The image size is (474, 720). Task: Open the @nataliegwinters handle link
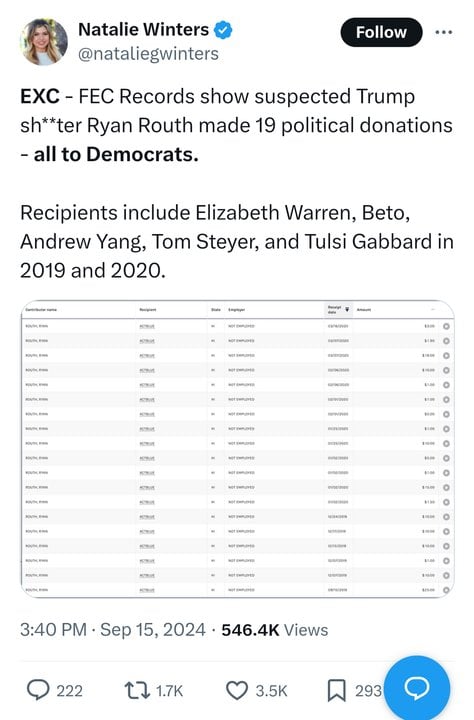click(148, 54)
